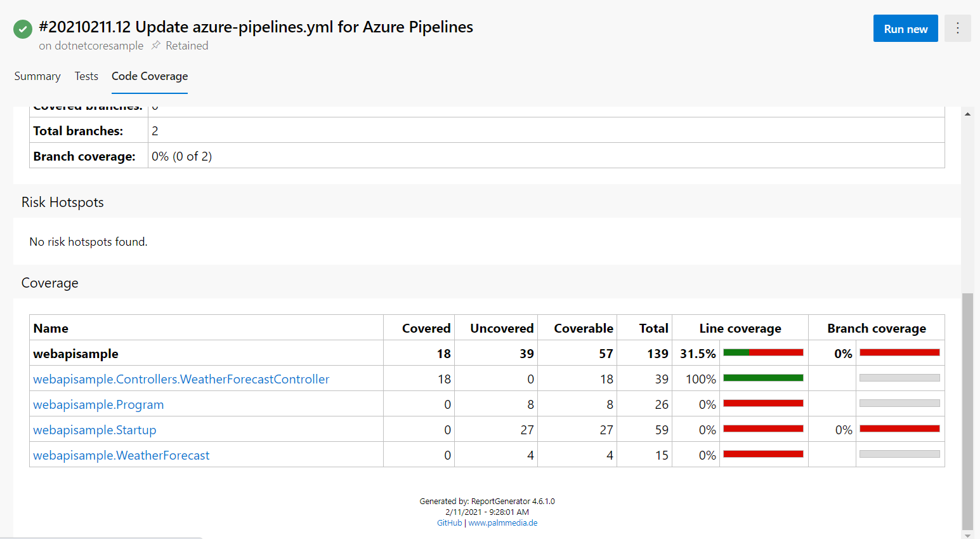Open the www.palmmedia.de footer link
The height and width of the screenshot is (539, 980).
(503, 523)
